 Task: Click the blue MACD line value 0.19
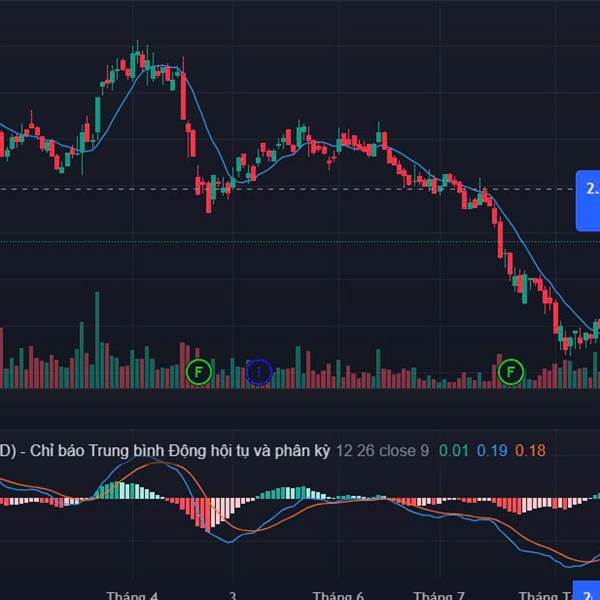point(492,451)
